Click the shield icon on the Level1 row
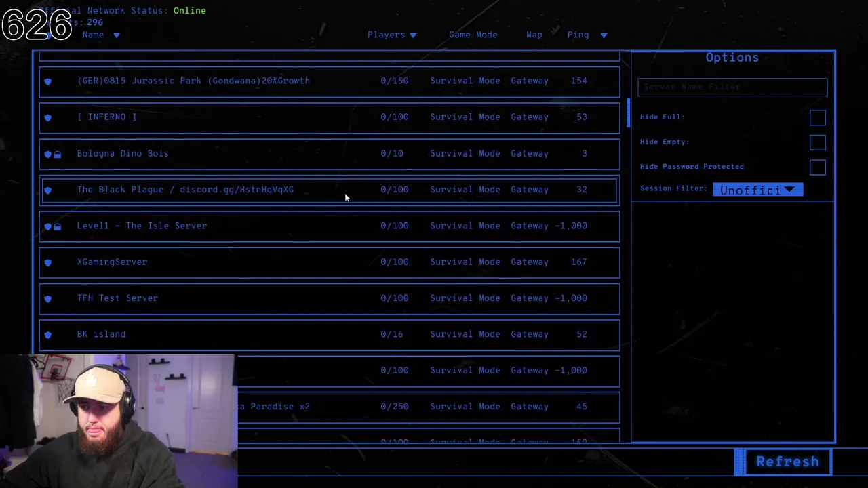Image resolution: width=868 pixels, height=488 pixels. [47, 226]
